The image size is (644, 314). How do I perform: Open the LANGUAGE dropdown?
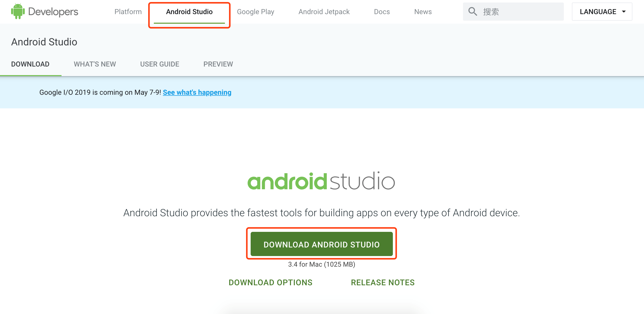click(x=602, y=12)
